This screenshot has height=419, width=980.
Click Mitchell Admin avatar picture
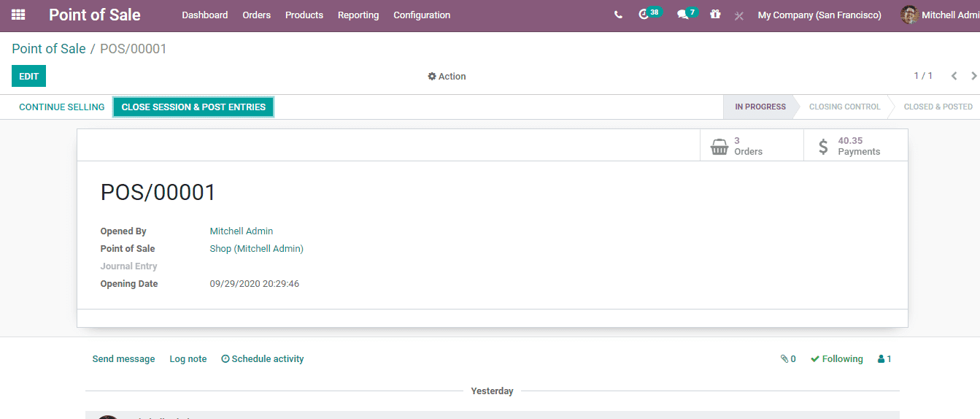pyautogui.click(x=909, y=15)
